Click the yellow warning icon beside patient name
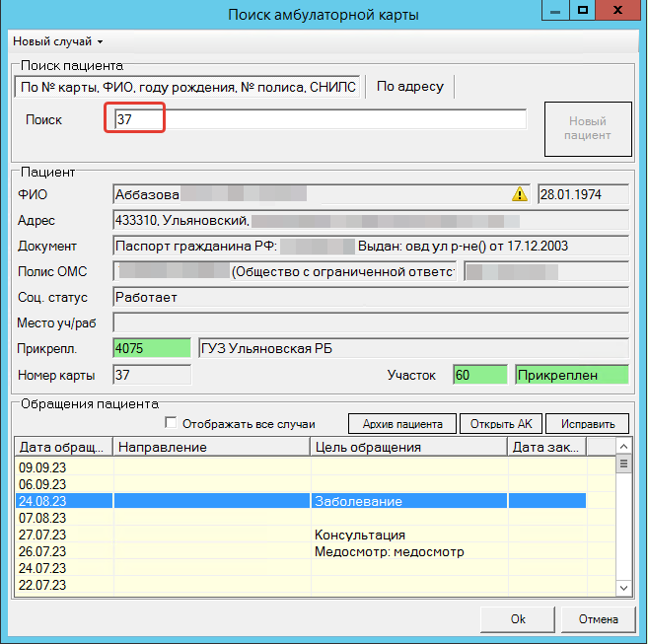The height and width of the screenshot is (644, 648). [519, 193]
